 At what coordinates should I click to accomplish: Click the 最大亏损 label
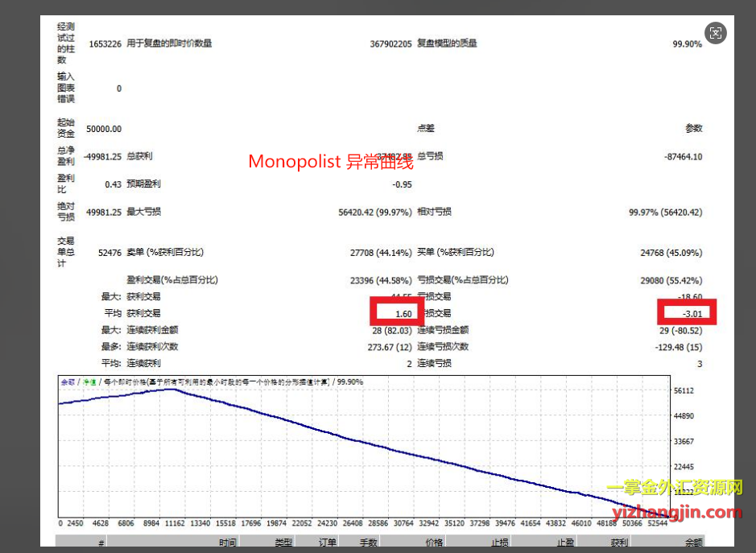coord(143,212)
